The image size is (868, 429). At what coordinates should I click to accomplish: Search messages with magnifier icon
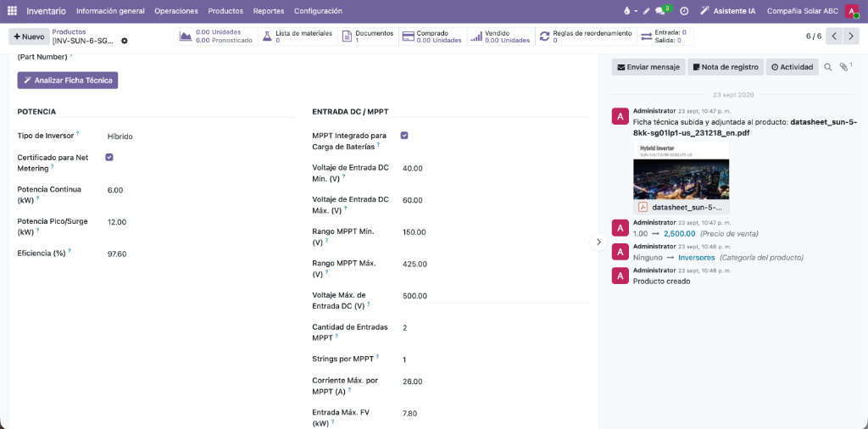point(828,67)
